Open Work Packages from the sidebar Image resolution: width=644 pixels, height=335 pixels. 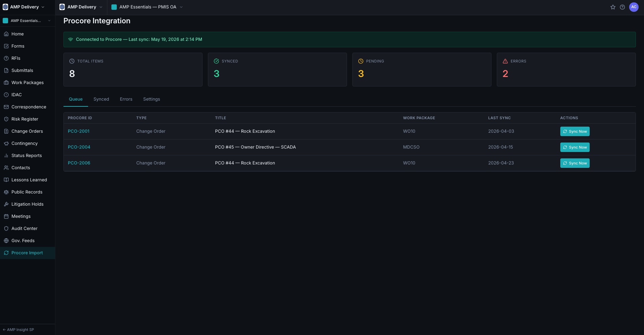27,83
